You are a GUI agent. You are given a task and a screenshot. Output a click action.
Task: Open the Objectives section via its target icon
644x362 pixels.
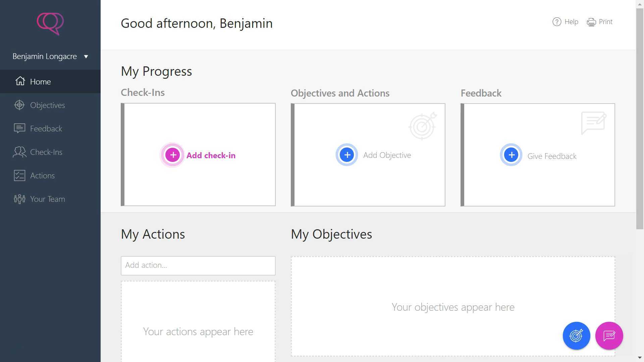(19, 105)
